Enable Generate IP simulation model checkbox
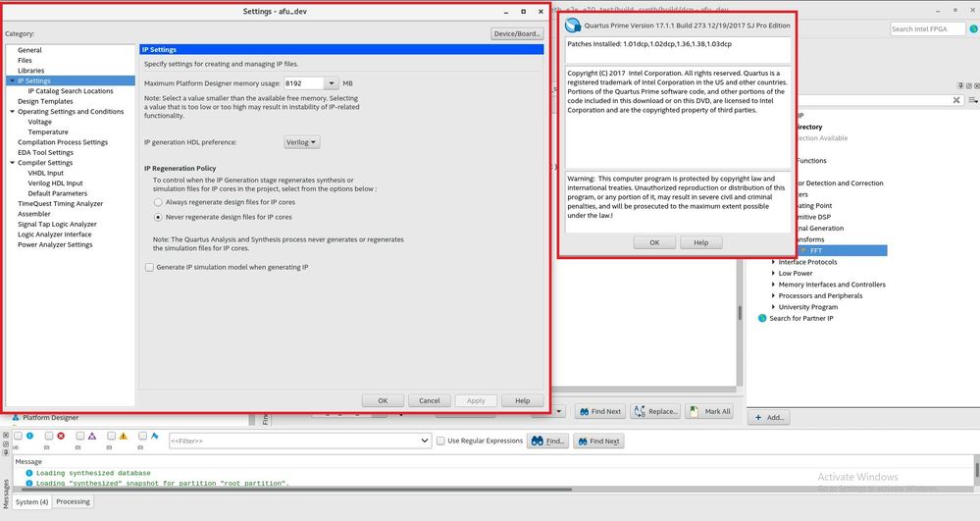The image size is (980, 521). [149, 267]
